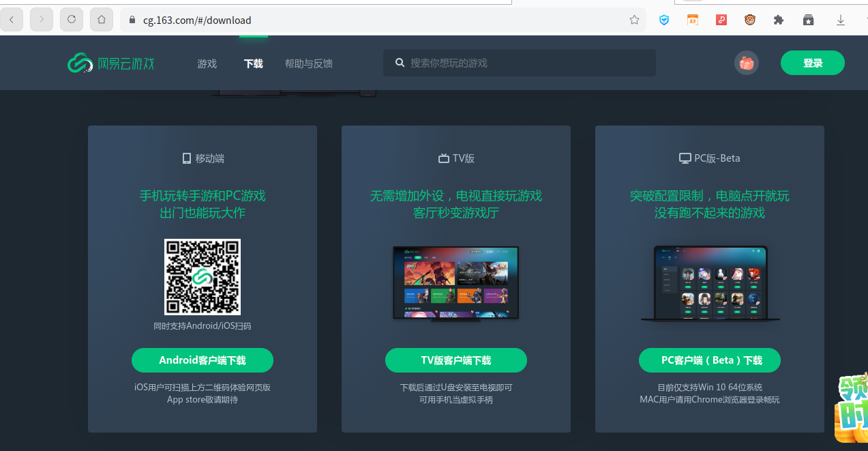The height and width of the screenshot is (451, 868).
Task: Click the phone icon on the 移动端 card
Action: tap(187, 158)
